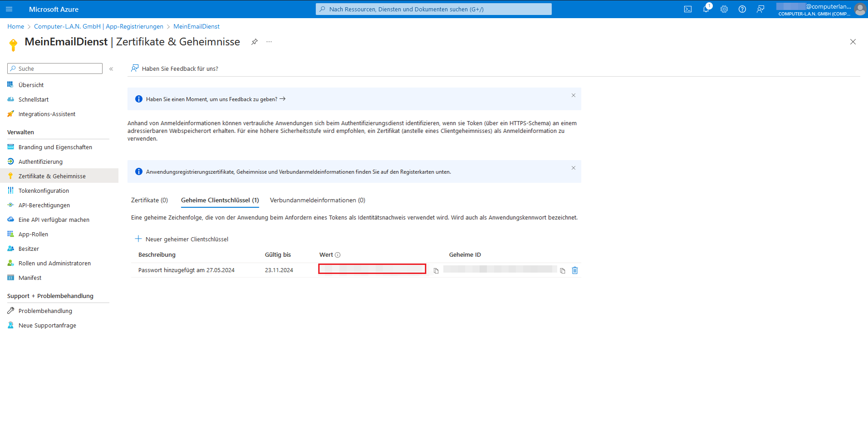The image size is (868, 425).
Task: Click the Microsoft Azure logo text
Action: click(54, 9)
